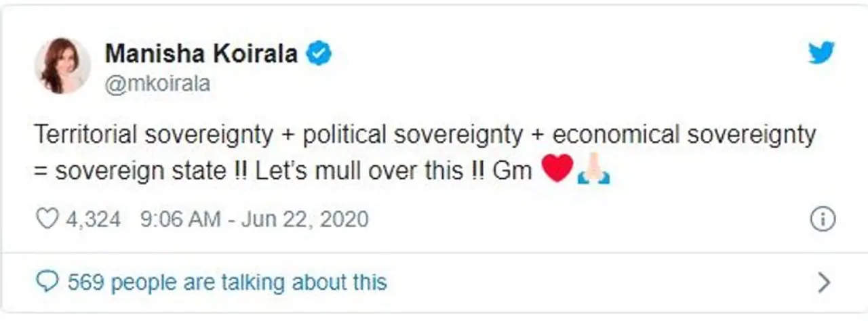Click the "economical sovereignty" phrase
Image resolution: width=868 pixels, height=321 pixels.
coord(684,135)
